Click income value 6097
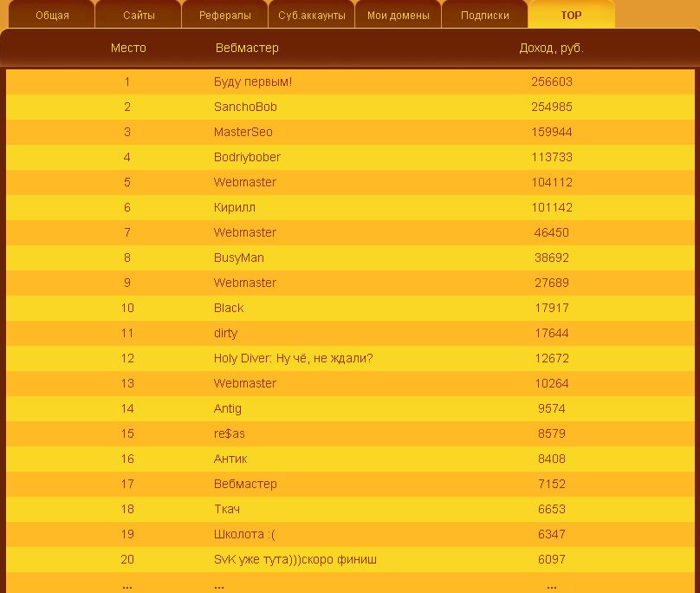The image size is (700, 593). 551,559
